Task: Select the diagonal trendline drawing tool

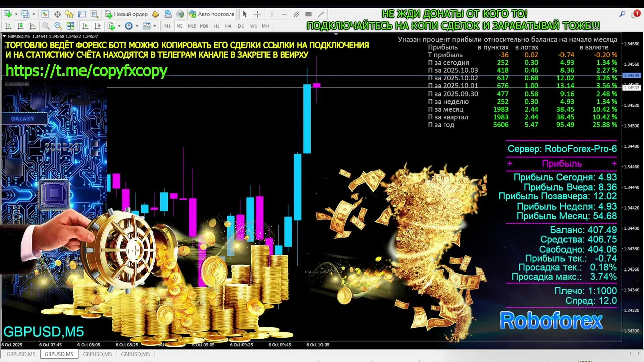Action: (x=321, y=14)
